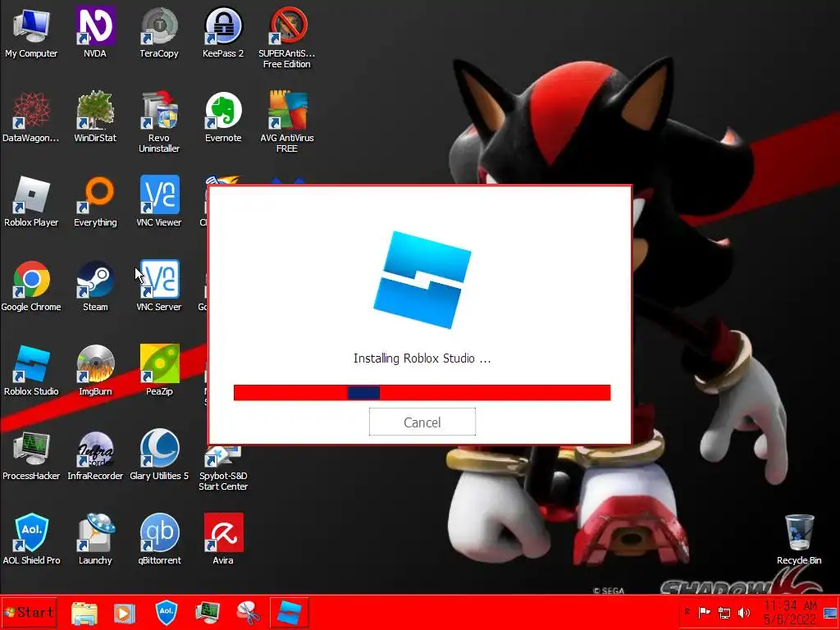Select the KeePass 2 desktop shortcut

coord(223,33)
